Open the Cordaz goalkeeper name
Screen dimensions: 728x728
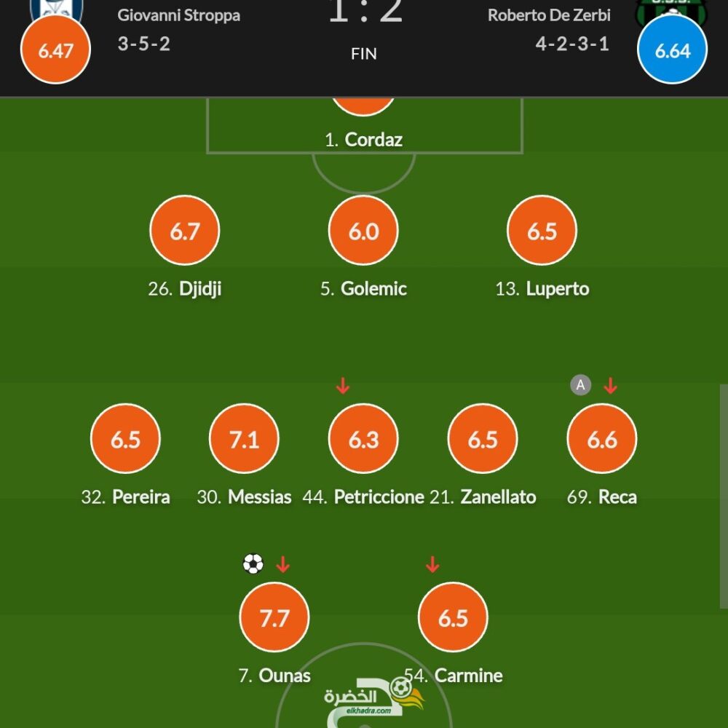point(373,139)
